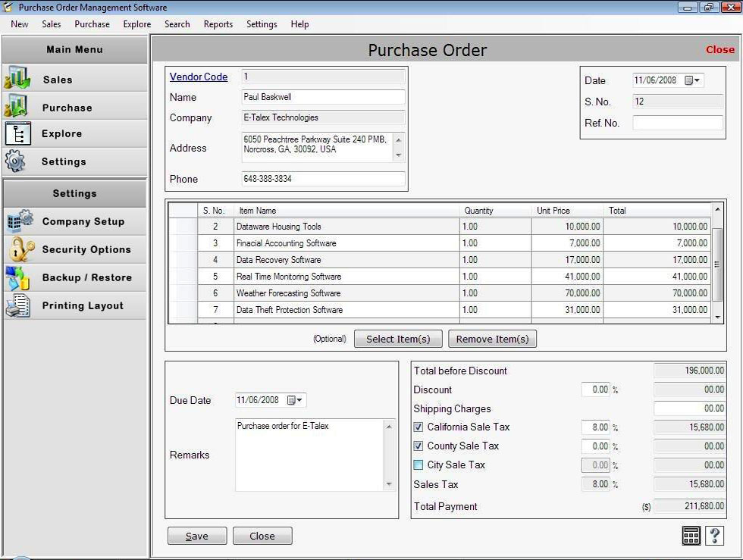
Task: Click the items table scroll up arrow
Action: click(717, 209)
